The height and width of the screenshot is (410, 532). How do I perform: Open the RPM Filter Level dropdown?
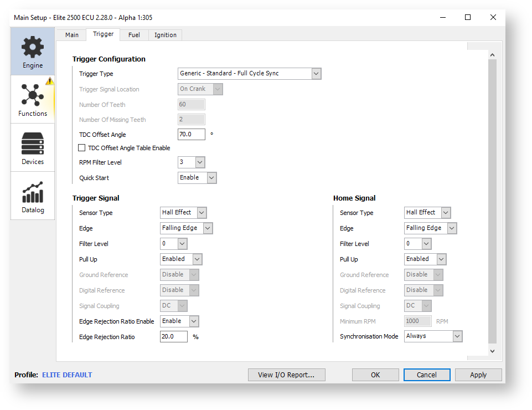[192, 162]
